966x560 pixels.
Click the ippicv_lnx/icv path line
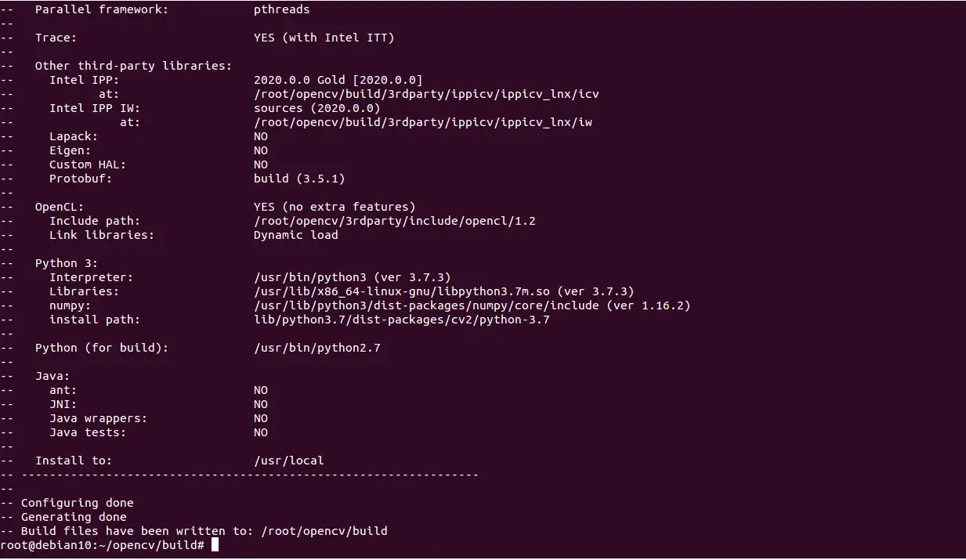point(426,93)
